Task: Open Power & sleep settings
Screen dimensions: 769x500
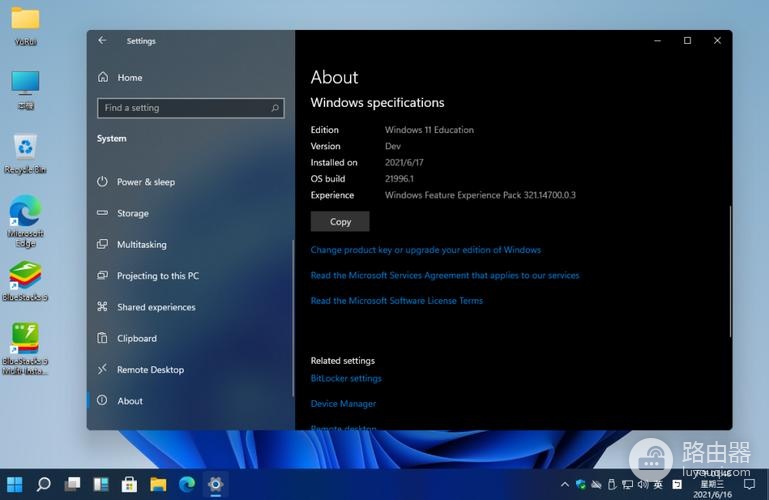Action: tap(146, 182)
